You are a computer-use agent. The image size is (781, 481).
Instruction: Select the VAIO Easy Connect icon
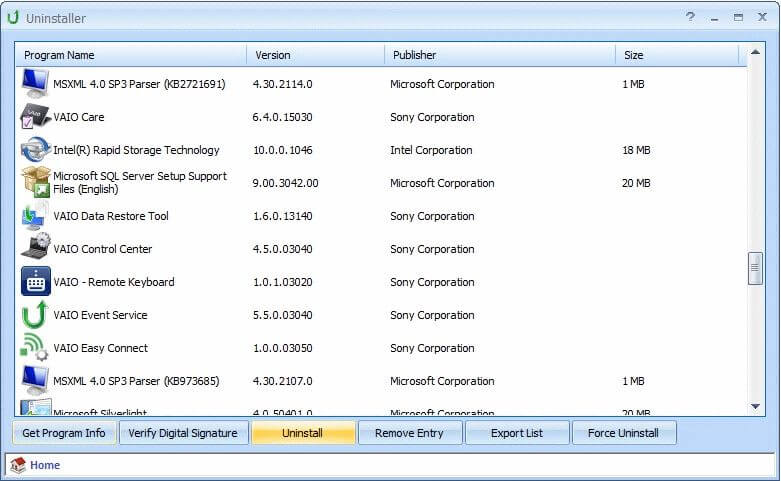point(35,348)
